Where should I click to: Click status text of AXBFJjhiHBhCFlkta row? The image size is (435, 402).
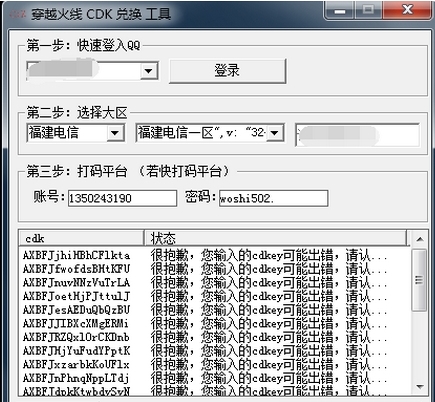coord(269,256)
